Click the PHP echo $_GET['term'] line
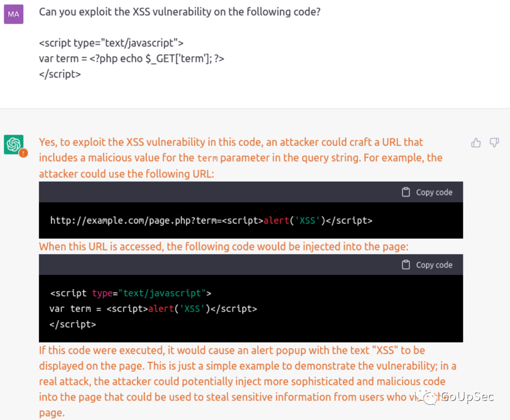Screen dimensions: 510x420 (x=131, y=59)
